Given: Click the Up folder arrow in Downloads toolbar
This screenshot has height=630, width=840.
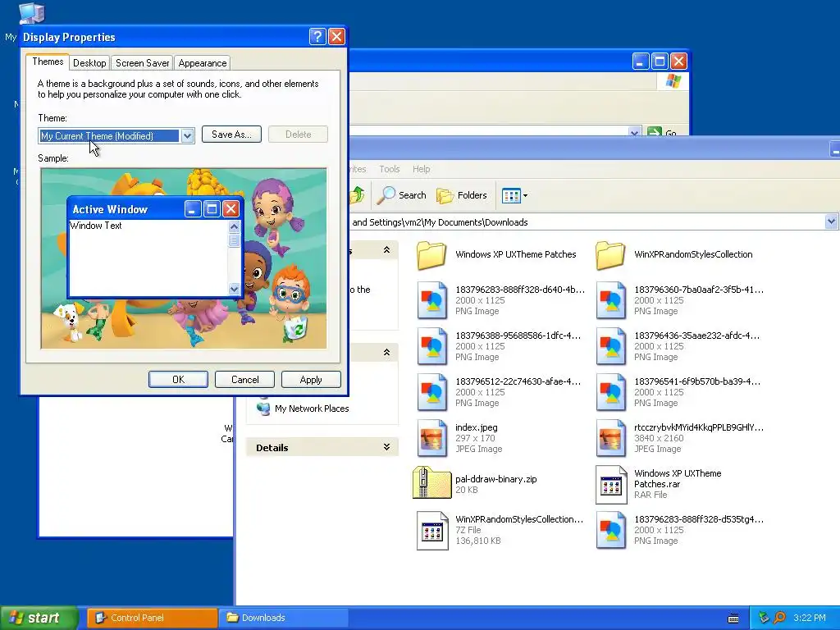Looking at the screenshot, I should click(x=358, y=195).
